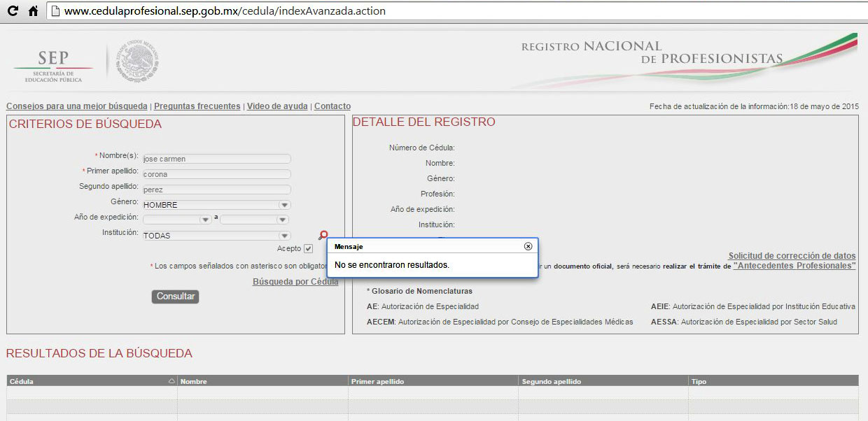Screen dimensions: 868x421
Task: Switch to Búsqueda por Cédula
Action: (x=295, y=281)
